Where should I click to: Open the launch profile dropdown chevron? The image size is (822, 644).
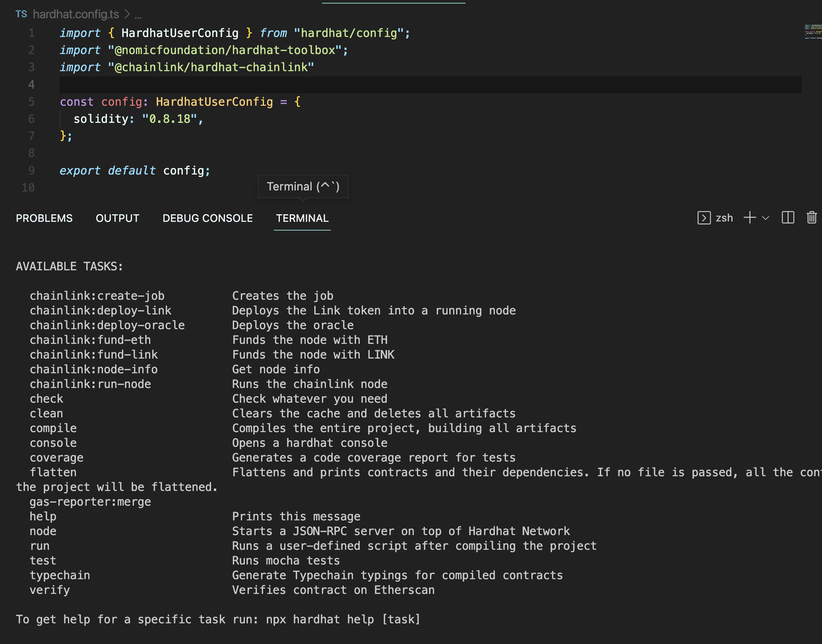click(x=766, y=218)
